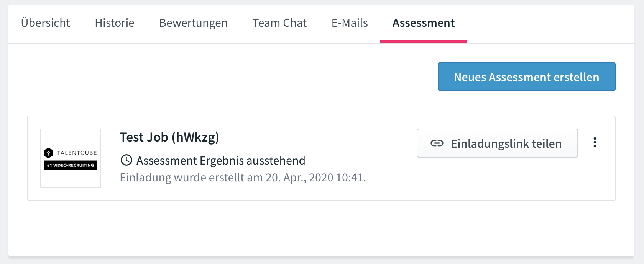Go to the Bewertungen tab
The width and height of the screenshot is (644, 264).
(194, 23)
